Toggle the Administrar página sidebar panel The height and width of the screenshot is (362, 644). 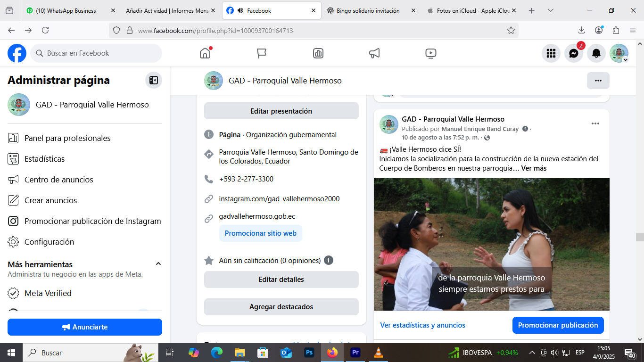153,80
